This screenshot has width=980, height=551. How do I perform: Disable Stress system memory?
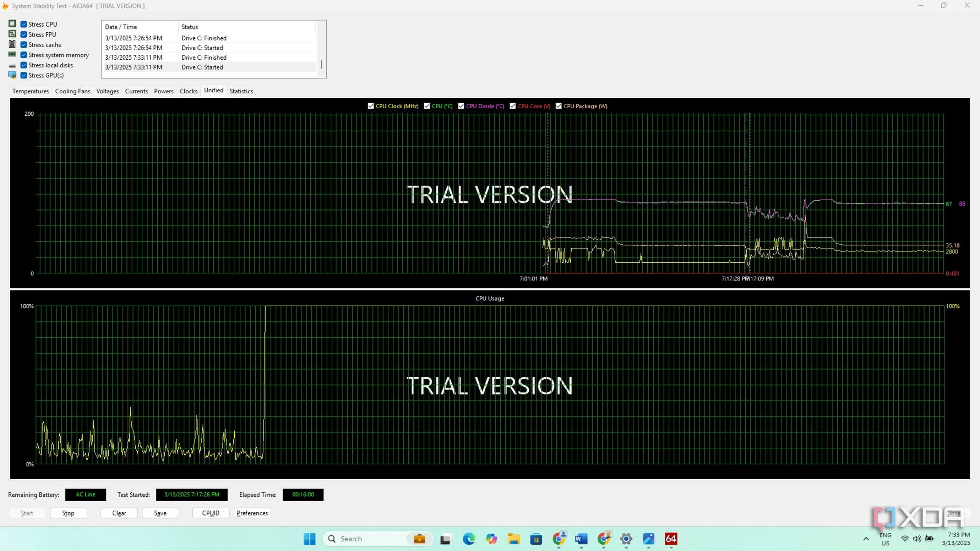[23, 55]
